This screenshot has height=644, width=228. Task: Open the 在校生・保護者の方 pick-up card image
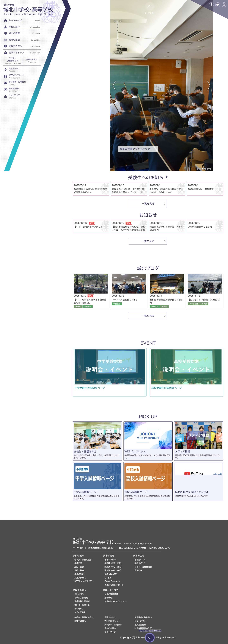(97, 435)
